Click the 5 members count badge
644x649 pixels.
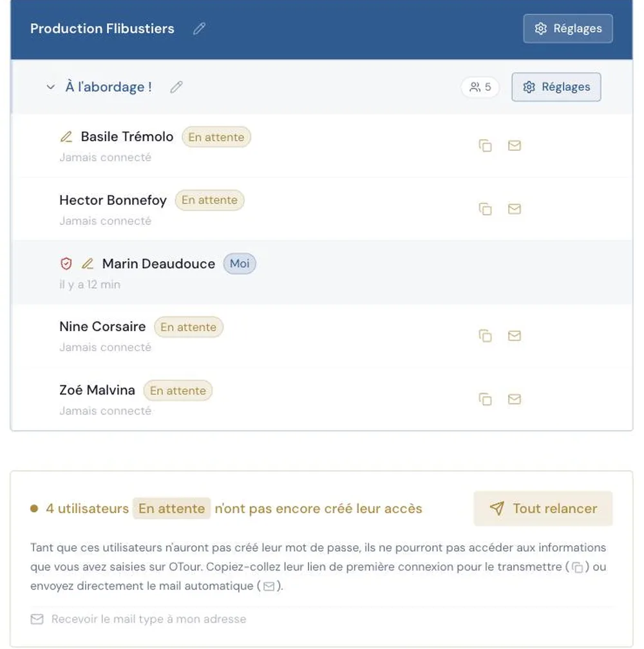(480, 87)
